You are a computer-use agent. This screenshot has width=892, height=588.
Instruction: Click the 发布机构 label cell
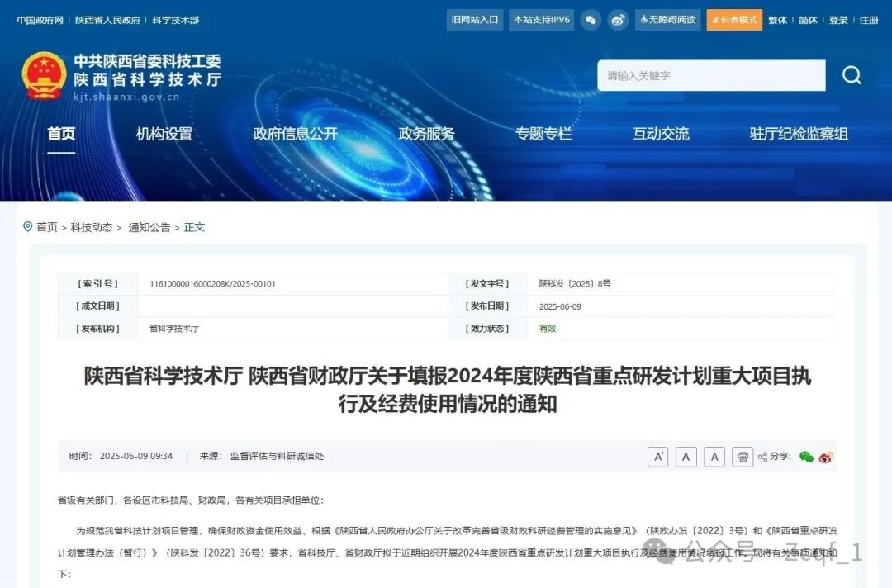[97, 329]
